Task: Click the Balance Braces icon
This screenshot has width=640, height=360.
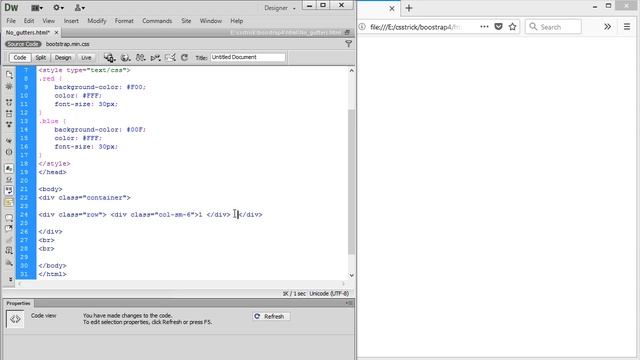Action: click(x=9, y=152)
